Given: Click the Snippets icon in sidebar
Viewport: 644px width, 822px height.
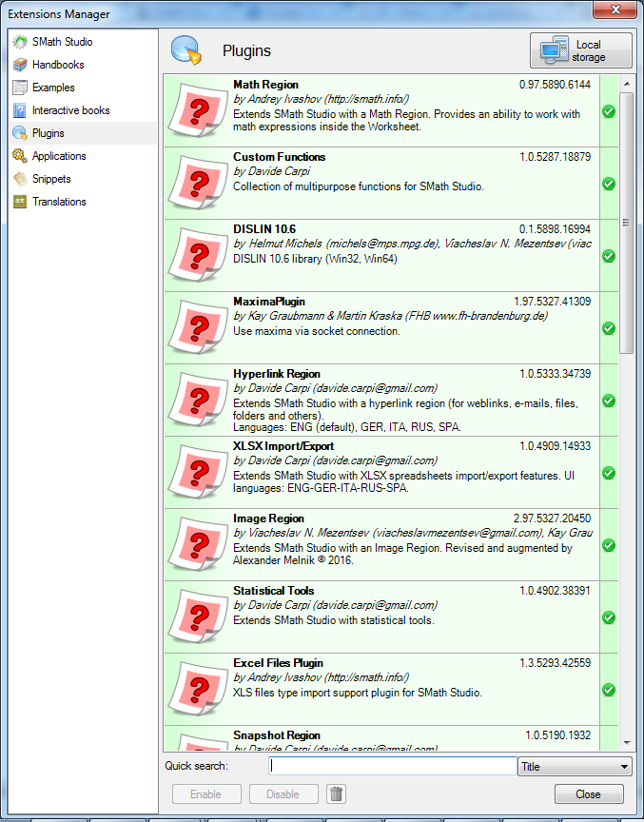Looking at the screenshot, I should pos(20,179).
